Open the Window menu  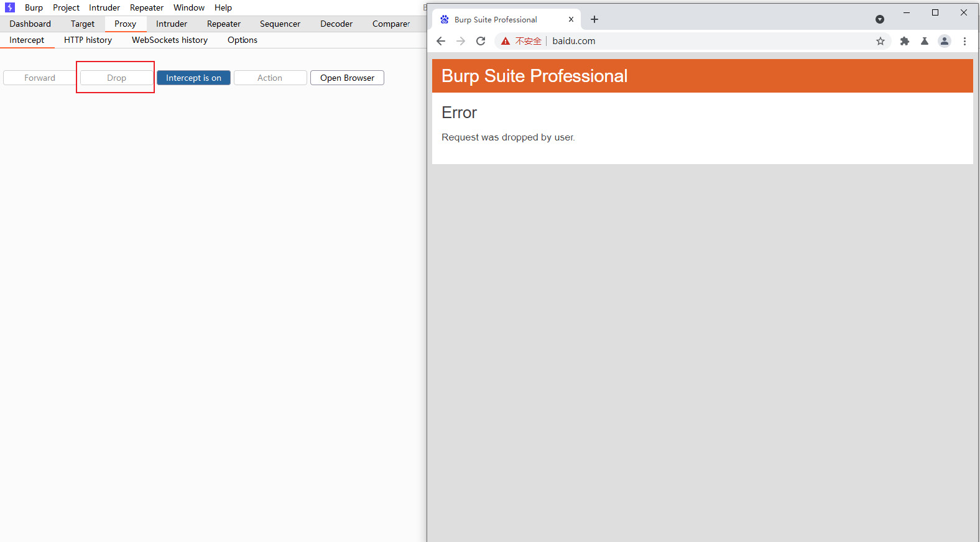coord(189,7)
